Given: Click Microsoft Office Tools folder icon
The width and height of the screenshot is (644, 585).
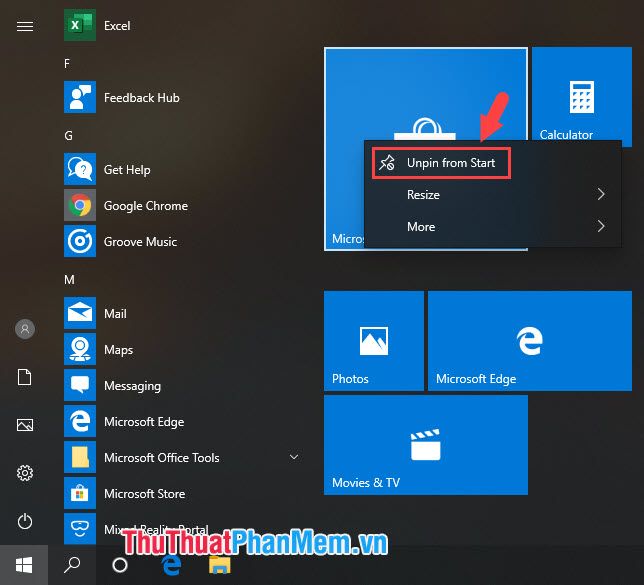Looking at the screenshot, I should pyautogui.click(x=80, y=457).
